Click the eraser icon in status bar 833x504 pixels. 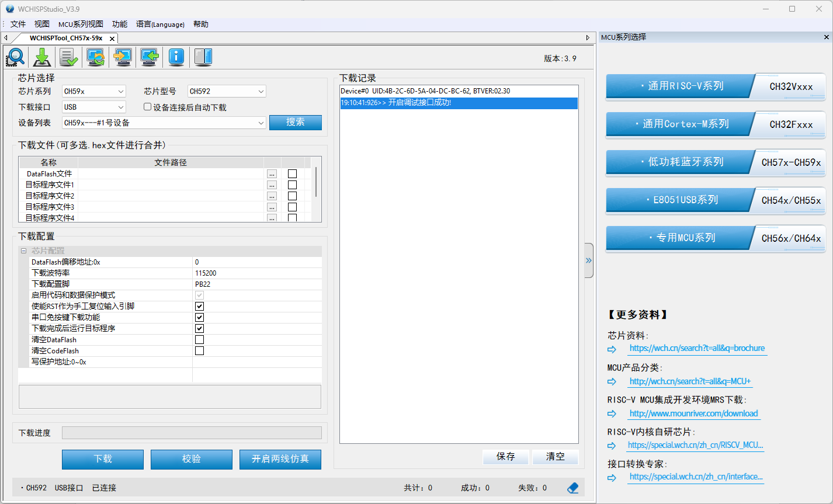click(573, 488)
